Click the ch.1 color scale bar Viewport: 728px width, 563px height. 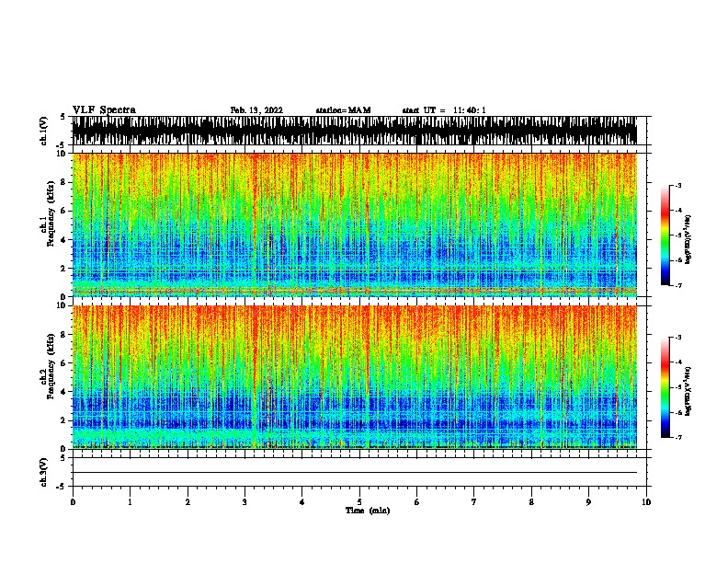(x=665, y=236)
